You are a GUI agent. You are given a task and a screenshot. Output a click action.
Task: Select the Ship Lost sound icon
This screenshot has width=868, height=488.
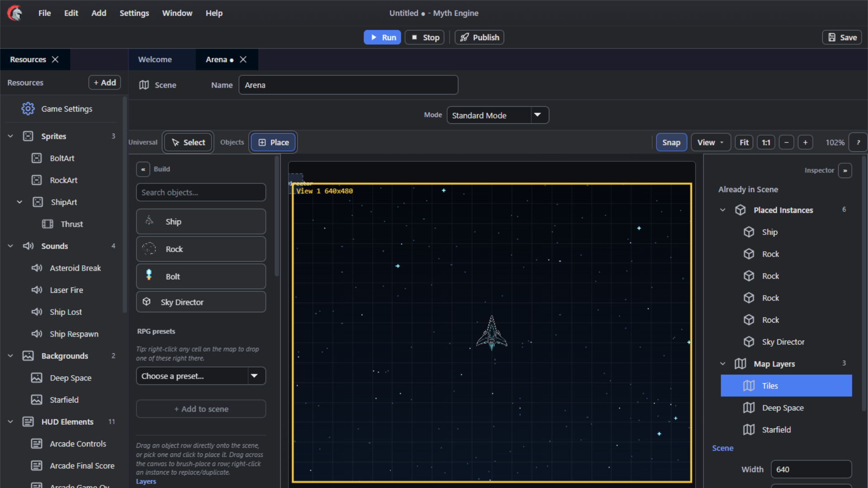[x=37, y=312]
